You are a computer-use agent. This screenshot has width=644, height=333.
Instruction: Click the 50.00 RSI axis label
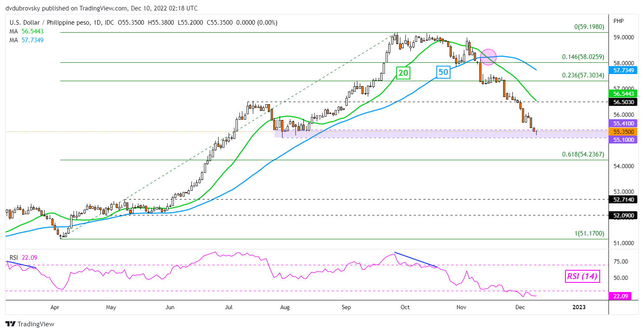pyautogui.click(x=620, y=278)
